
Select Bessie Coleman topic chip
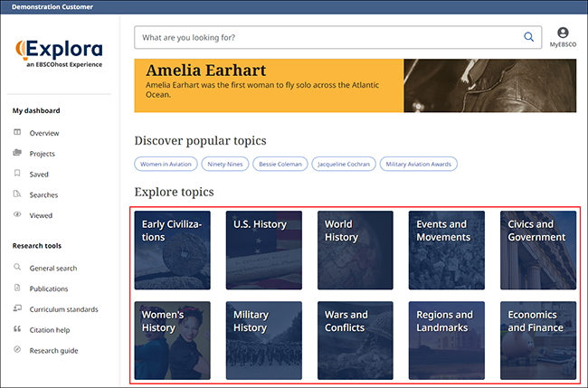tap(280, 164)
